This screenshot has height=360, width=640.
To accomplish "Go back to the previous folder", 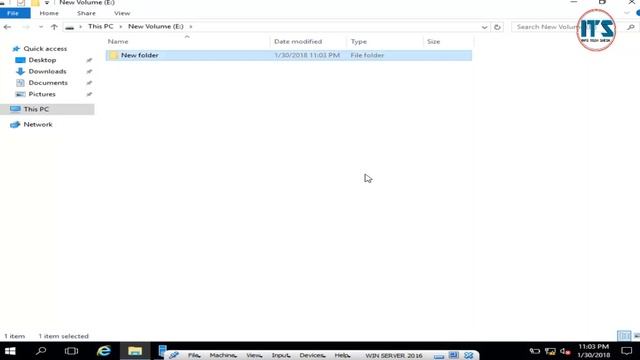I will (x=7, y=27).
